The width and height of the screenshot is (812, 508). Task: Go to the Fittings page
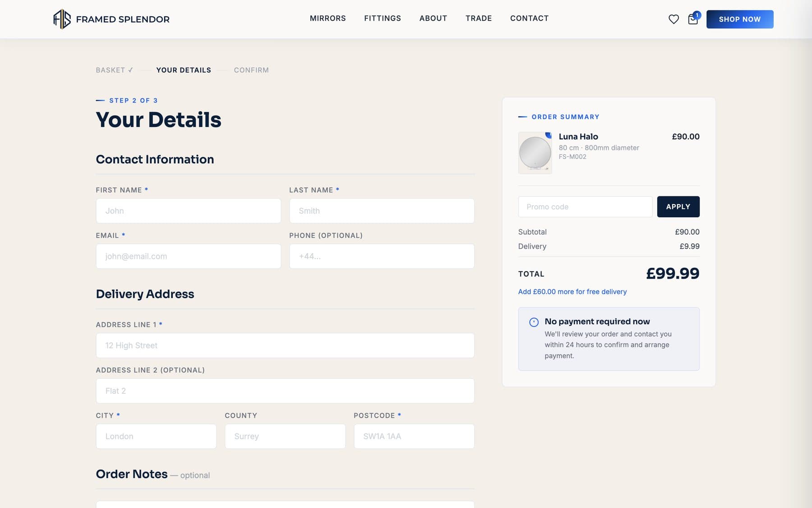pyautogui.click(x=383, y=19)
